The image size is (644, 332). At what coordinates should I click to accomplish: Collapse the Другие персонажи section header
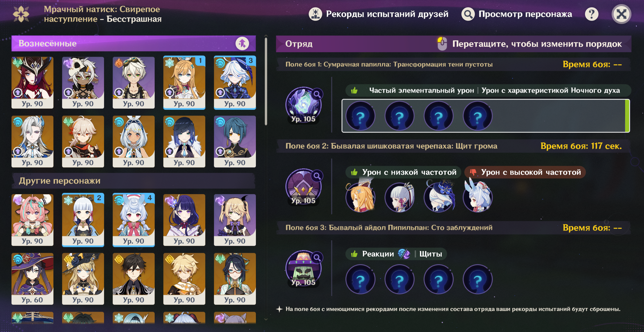pyautogui.click(x=133, y=181)
